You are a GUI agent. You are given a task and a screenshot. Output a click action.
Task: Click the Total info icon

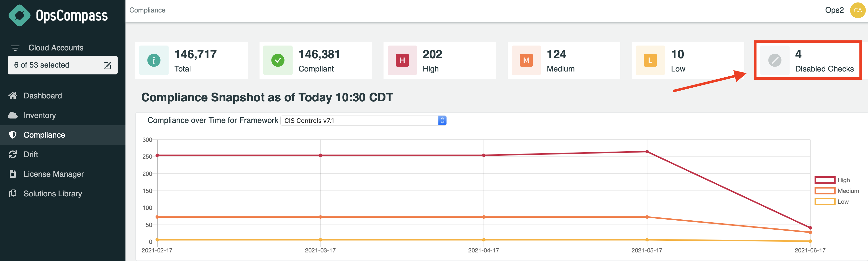click(x=154, y=60)
